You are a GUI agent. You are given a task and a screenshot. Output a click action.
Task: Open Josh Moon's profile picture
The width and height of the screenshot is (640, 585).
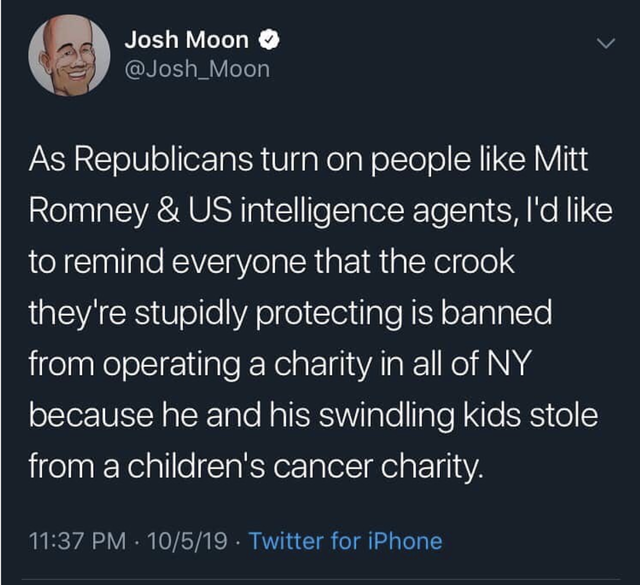[x=68, y=56]
